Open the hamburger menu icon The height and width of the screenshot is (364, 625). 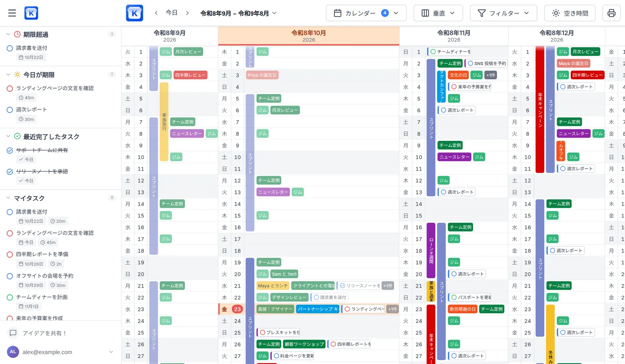pyautogui.click(x=12, y=13)
